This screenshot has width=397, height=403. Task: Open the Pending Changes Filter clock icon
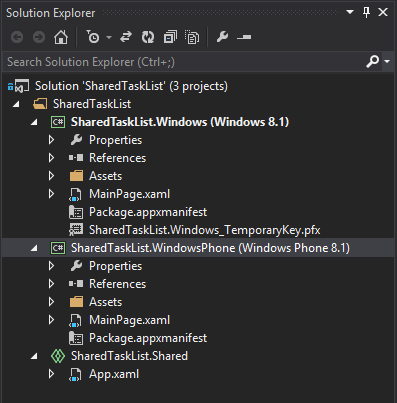tap(93, 37)
